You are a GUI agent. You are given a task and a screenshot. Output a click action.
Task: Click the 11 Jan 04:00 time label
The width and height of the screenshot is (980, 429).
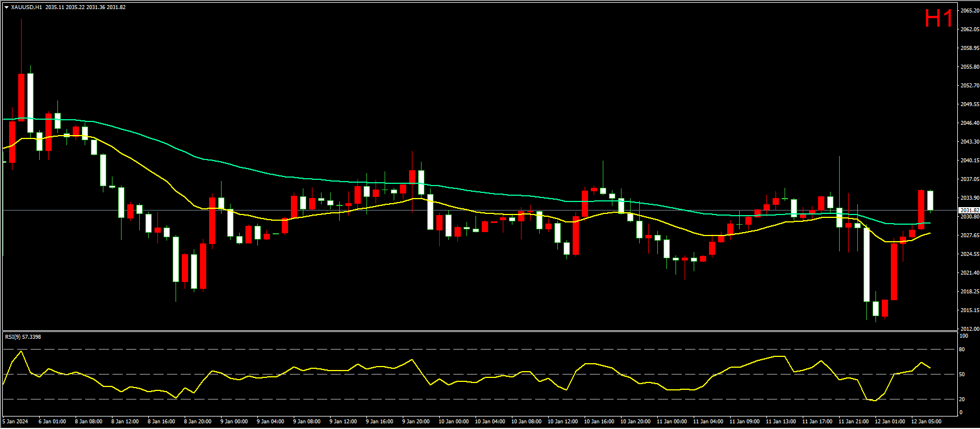pos(708,422)
